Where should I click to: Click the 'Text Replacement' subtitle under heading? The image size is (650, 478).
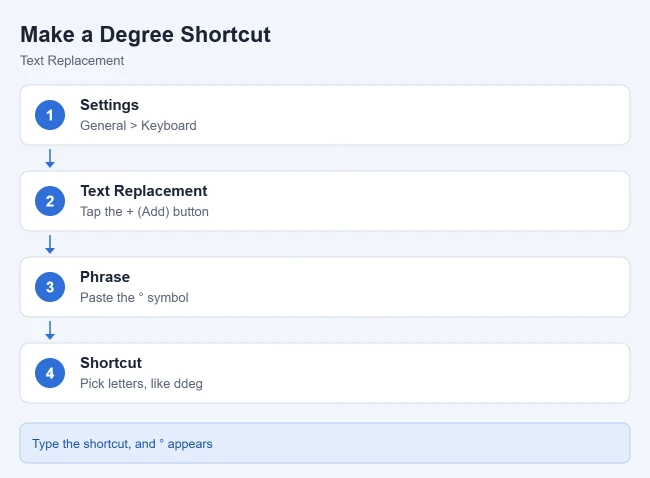(x=72, y=61)
